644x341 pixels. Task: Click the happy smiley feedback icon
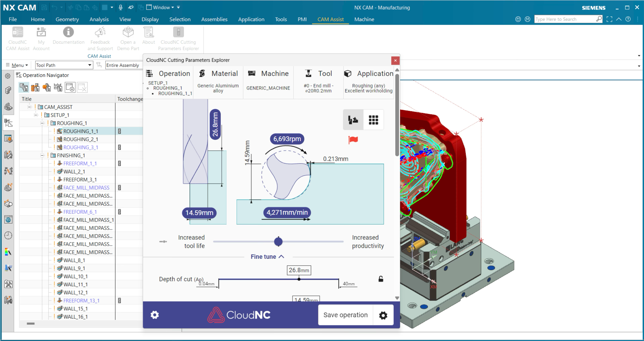pyautogui.click(x=518, y=19)
